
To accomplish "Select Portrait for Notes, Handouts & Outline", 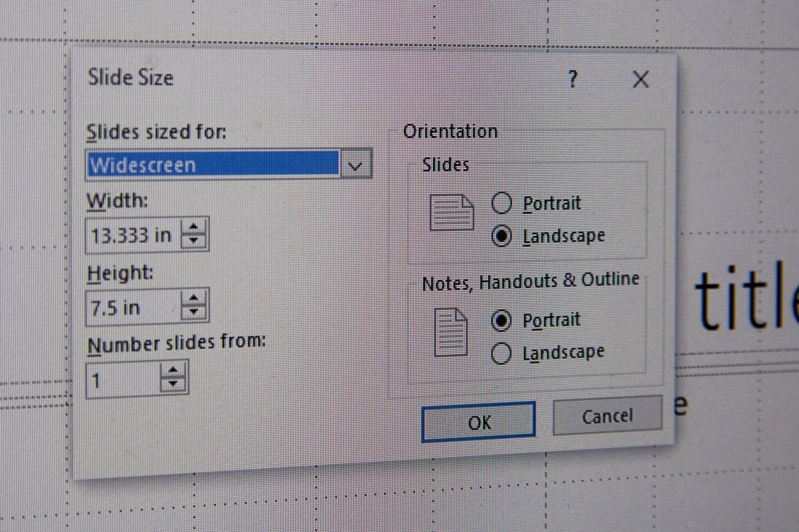I will [x=501, y=320].
